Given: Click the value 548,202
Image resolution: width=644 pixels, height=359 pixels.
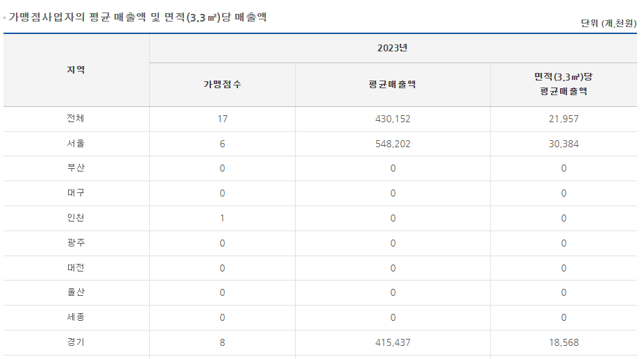Looking at the screenshot, I should 393,144.
